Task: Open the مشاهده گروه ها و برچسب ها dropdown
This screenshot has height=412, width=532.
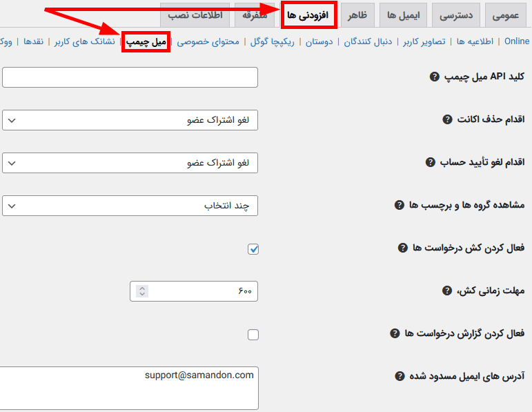Action: (x=130, y=206)
